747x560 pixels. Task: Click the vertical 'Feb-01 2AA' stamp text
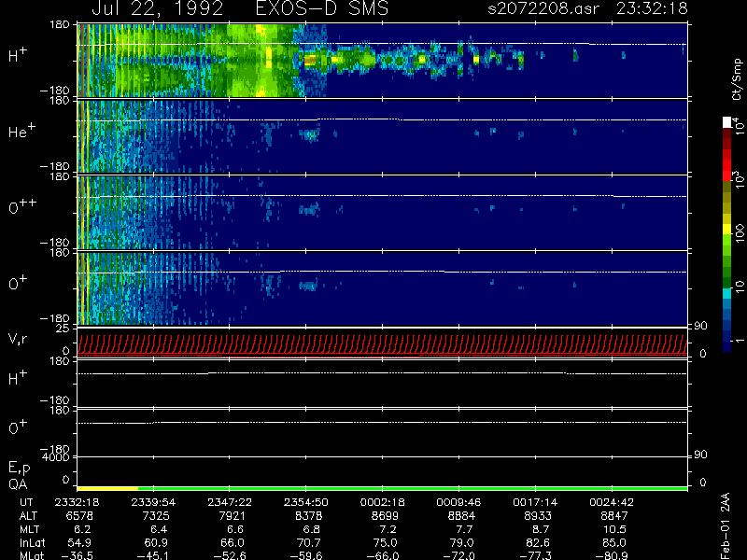point(726,526)
